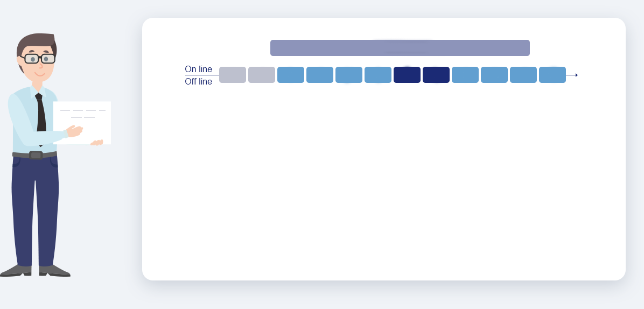644x309 pixels.
Task: Select the last light blue timeline block
Action: point(552,75)
